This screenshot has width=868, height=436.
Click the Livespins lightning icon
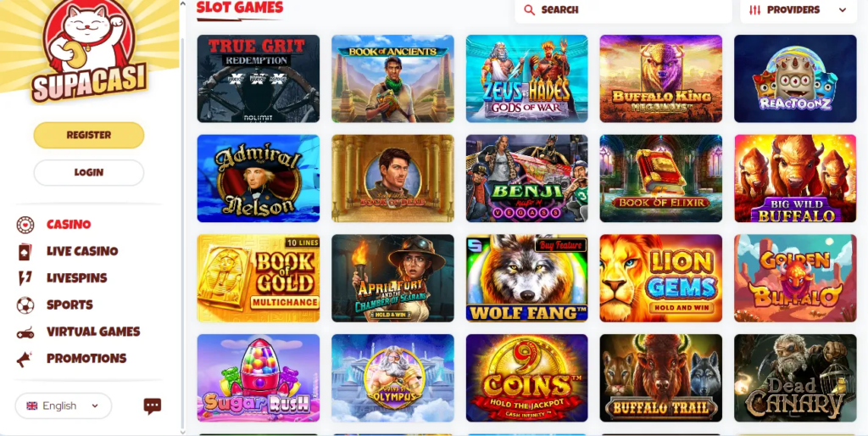[25, 277]
